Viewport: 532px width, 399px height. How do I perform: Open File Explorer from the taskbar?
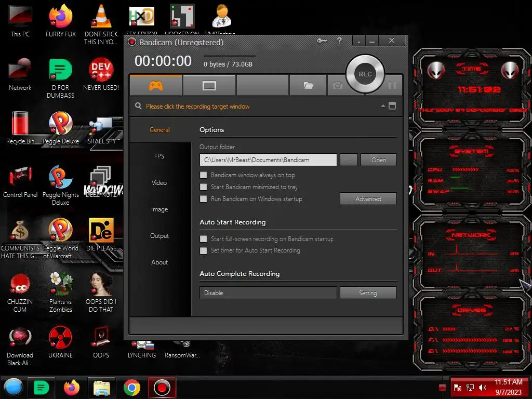pyautogui.click(x=101, y=388)
